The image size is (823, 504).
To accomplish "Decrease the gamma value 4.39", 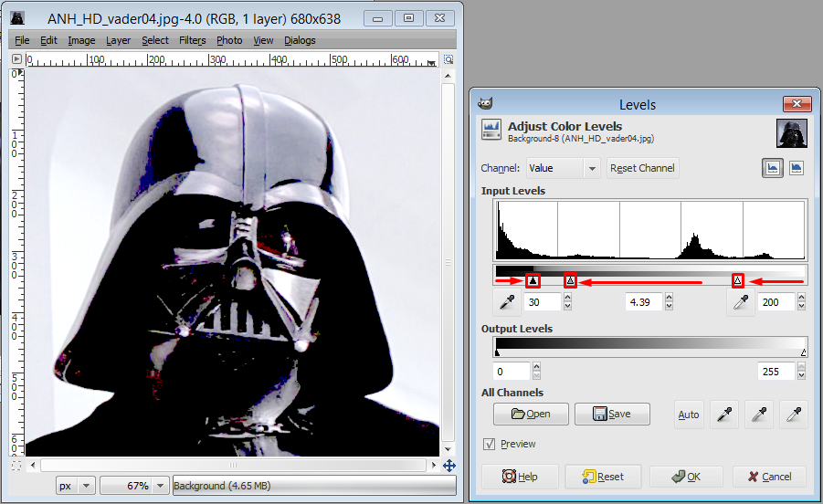I will (x=669, y=306).
